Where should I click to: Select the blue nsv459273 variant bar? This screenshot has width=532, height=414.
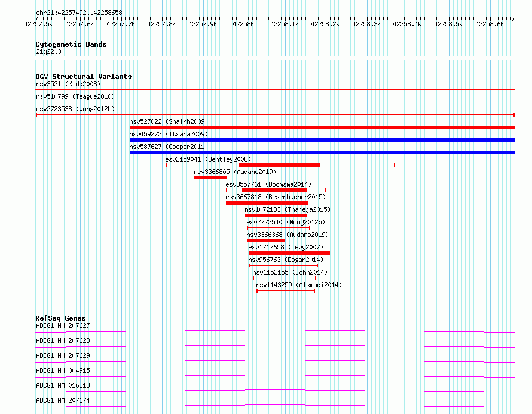322,140
